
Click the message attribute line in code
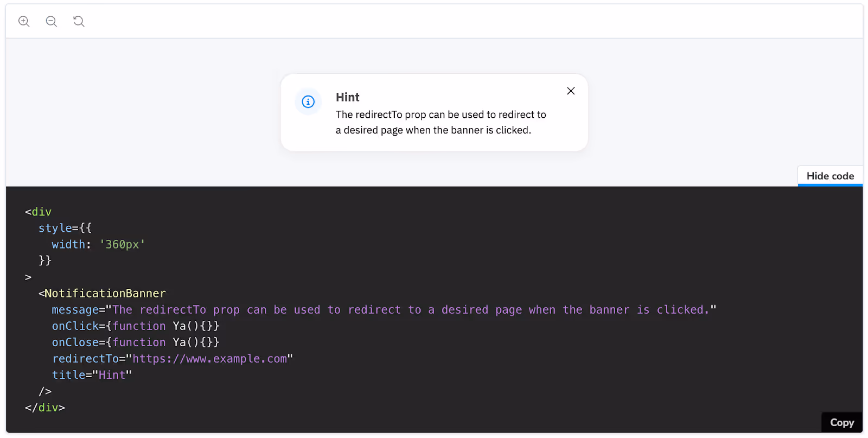(x=384, y=309)
